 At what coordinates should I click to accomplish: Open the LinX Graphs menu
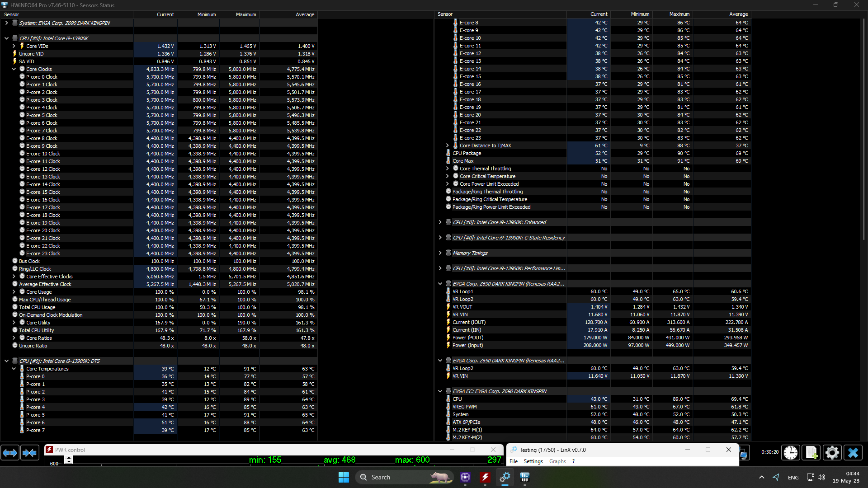pyautogui.click(x=557, y=461)
